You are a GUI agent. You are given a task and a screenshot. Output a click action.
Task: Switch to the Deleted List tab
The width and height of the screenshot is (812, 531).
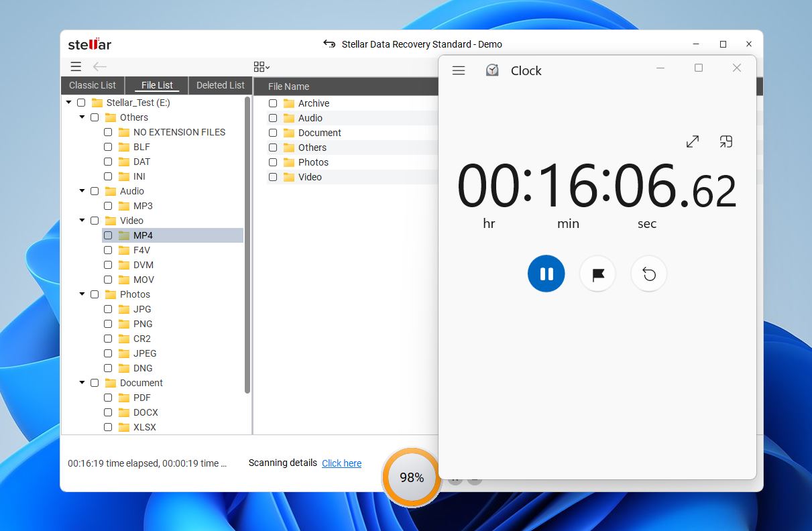point(221,85)
